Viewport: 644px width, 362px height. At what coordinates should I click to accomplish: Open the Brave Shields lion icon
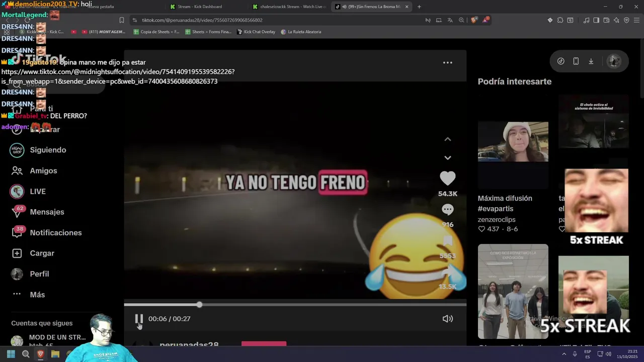click(x=474, y=20)
